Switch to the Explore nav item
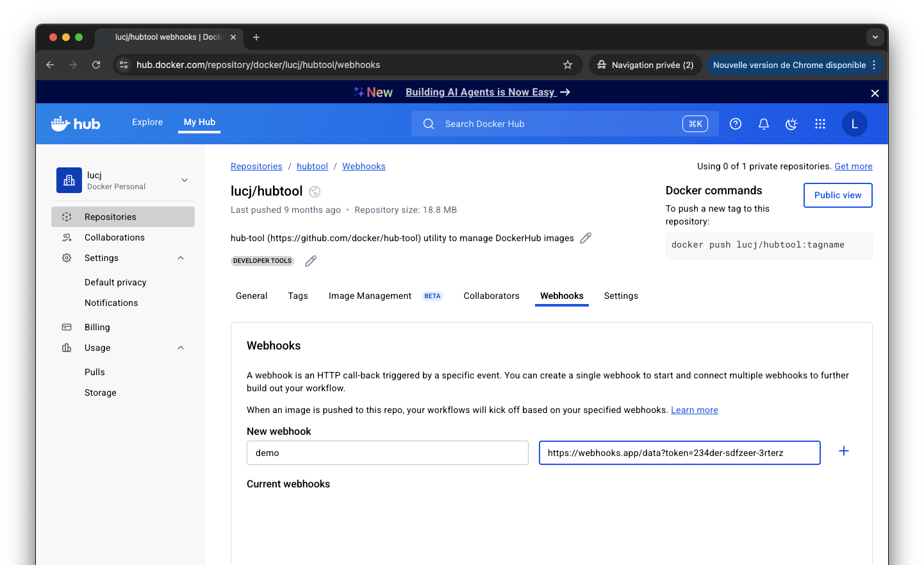This screenshot has width=924, height=565. pyautogui.click(x=147, y=122)
